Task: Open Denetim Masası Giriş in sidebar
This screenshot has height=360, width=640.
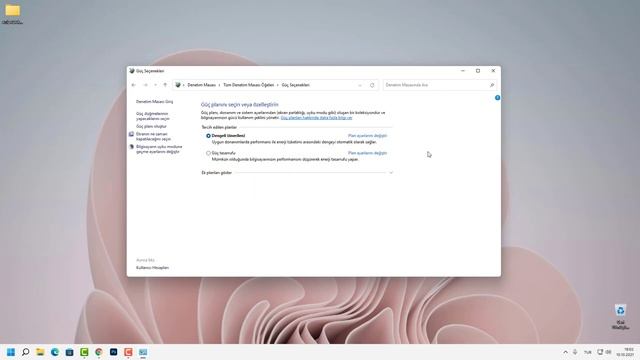Action: coord(154,102)
